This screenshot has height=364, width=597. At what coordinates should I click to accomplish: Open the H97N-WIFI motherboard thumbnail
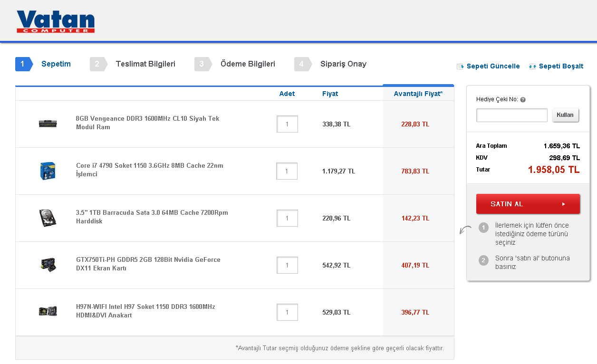click(48, 312)
